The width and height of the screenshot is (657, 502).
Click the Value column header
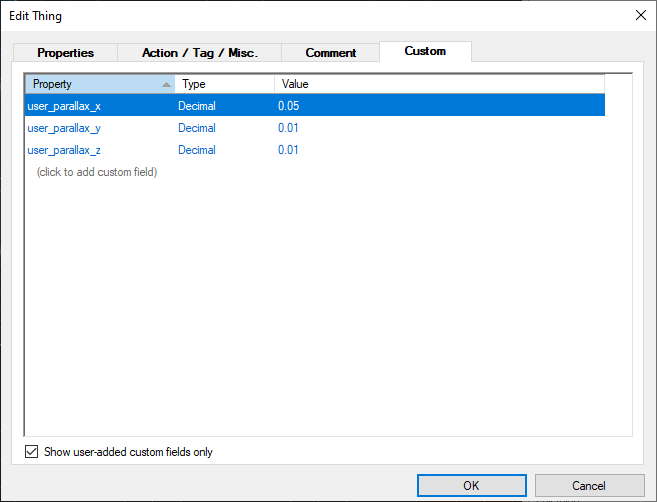click(440, 84)
